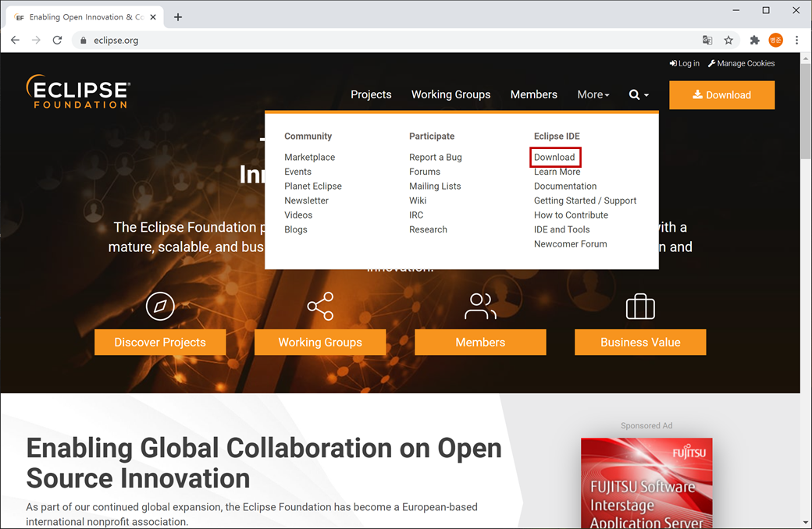This screenshot has width=812, height=529.
Task: Open Wiki under Participate
Action: tap(418, 201)
